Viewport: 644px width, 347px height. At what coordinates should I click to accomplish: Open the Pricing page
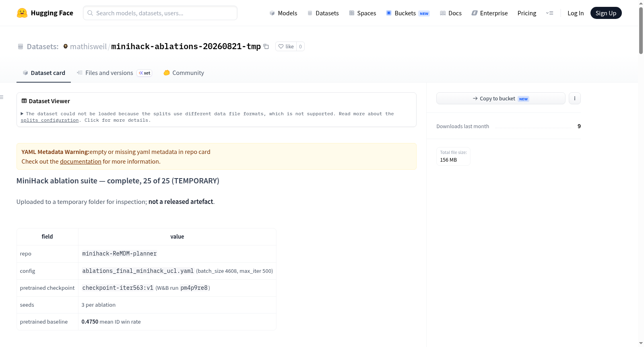[527, 13]
